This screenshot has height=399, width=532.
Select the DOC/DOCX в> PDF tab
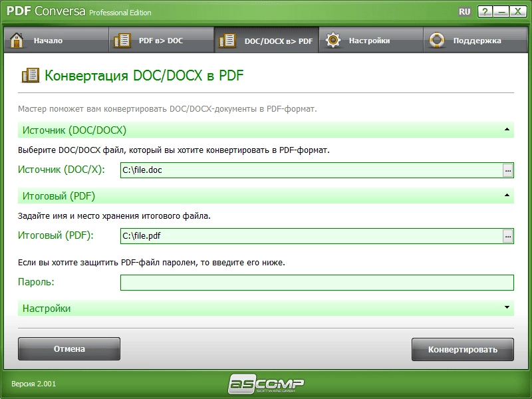tap(267, 41)
